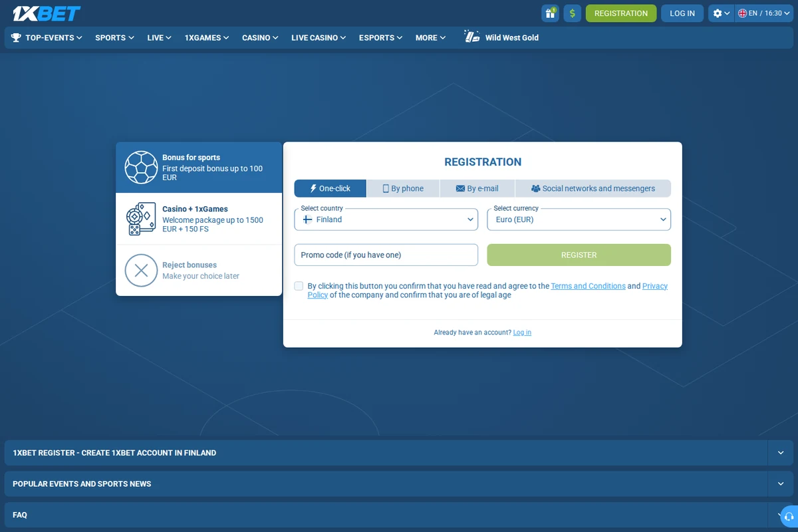Switch to the By phone registration tab
Image resolution: width=798 pixels, height=532 pixels.
pyautogui.click(x=403, y=188)
